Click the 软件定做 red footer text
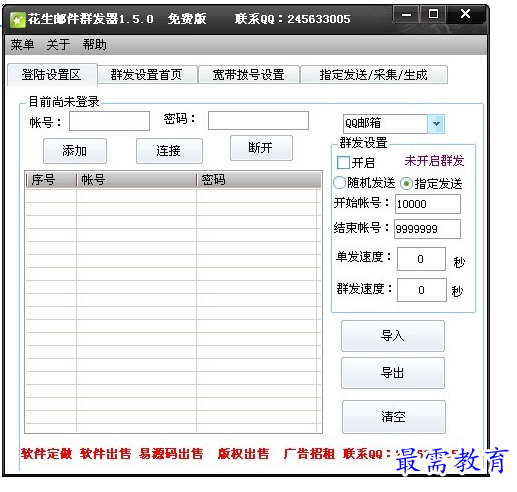Image resolution: width=517 pixels, height=492 pixels. pyautogui.click(x=47, y=454)
